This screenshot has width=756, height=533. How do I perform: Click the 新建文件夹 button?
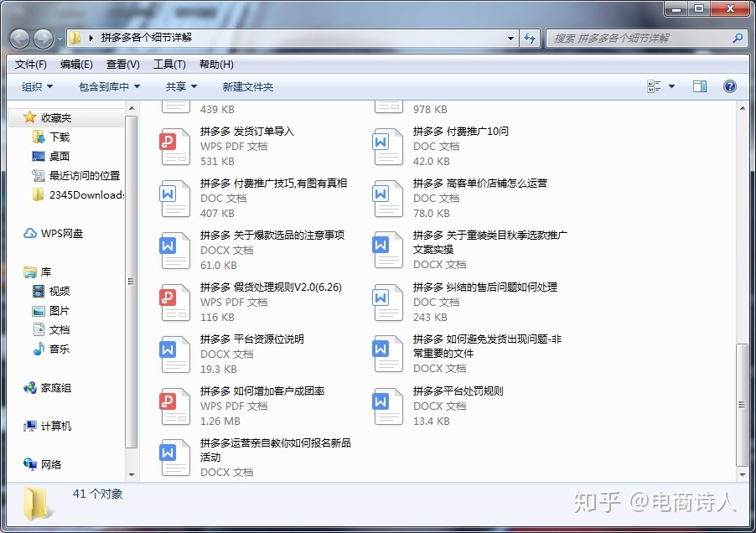247,86
